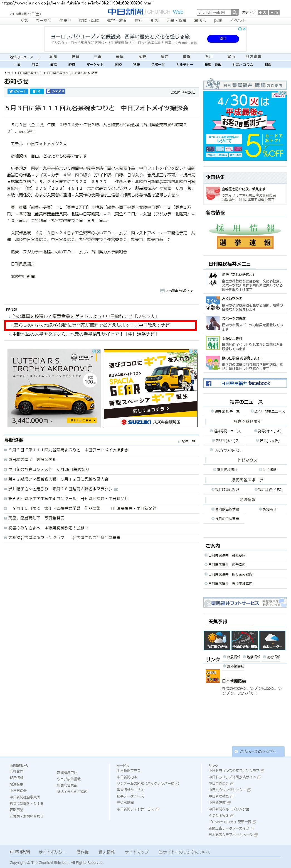Open 県内映画館情報 sidebar link
The height and width of the screenshot is (868, 291).
[227, 509]
